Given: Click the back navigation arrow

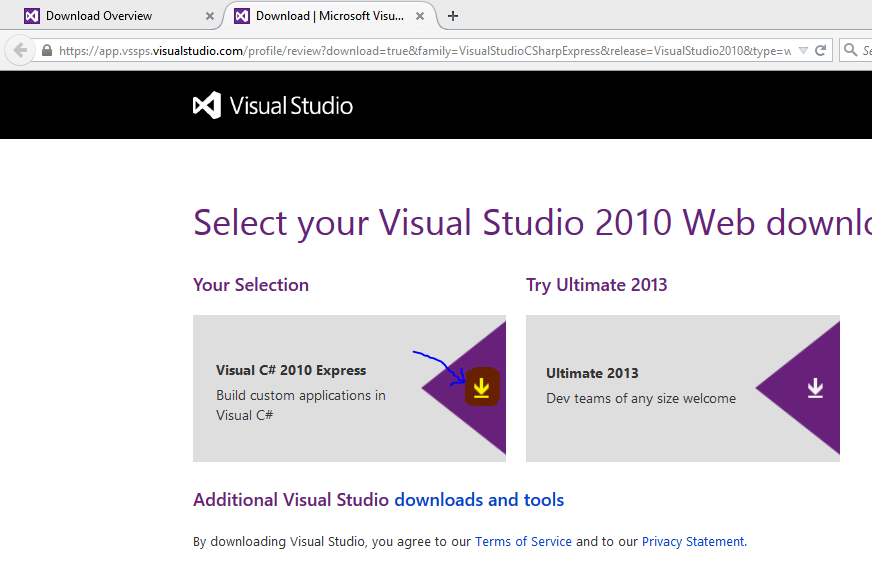Looking at the screenshot, I should pyautogui.click(x=18, y=50).
